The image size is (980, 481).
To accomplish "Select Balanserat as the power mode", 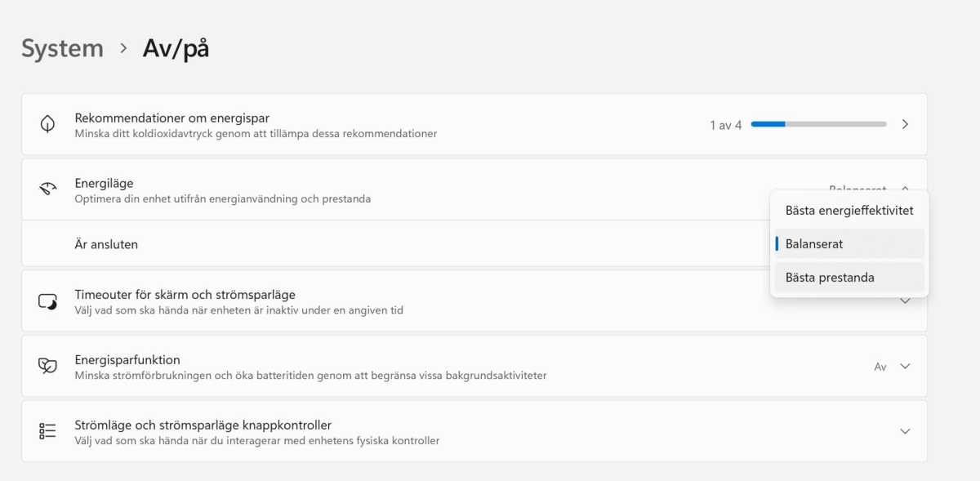I will click(x=849, y=243).
